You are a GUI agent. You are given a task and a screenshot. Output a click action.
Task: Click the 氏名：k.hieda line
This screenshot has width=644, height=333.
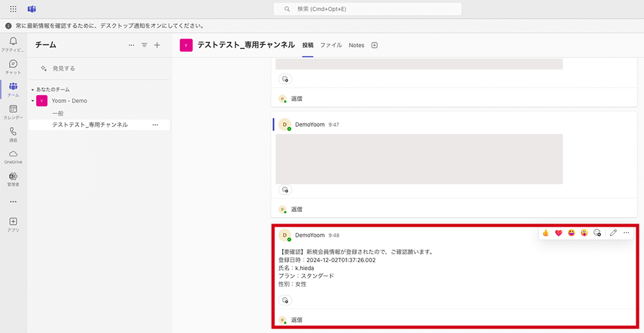click(x=296, y=268)
